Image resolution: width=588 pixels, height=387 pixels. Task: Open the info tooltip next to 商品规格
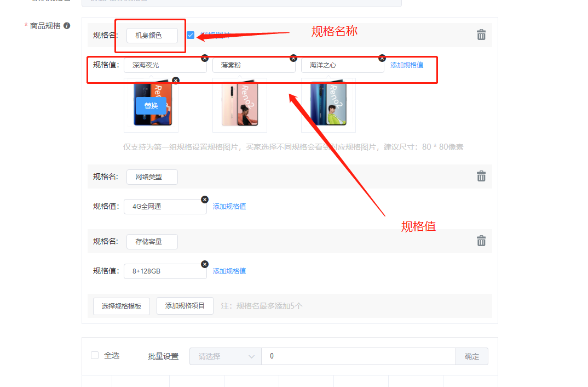click(67, 26)
